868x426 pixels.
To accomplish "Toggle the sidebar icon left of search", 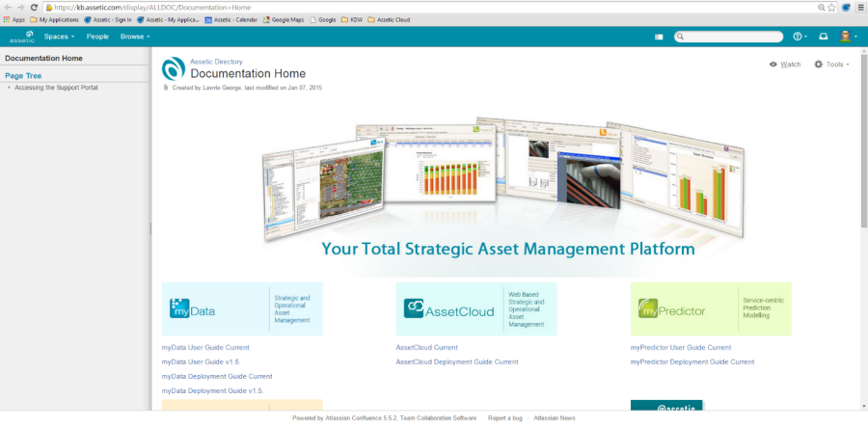I will 659,37.
